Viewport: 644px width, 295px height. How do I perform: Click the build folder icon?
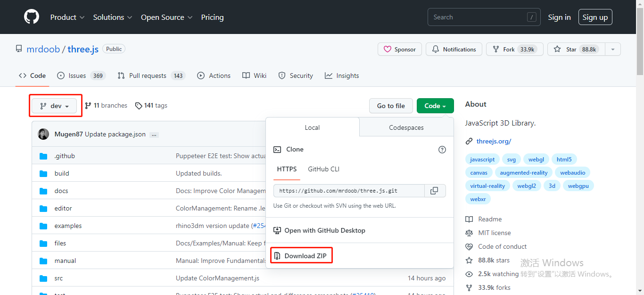pos(44,174)
